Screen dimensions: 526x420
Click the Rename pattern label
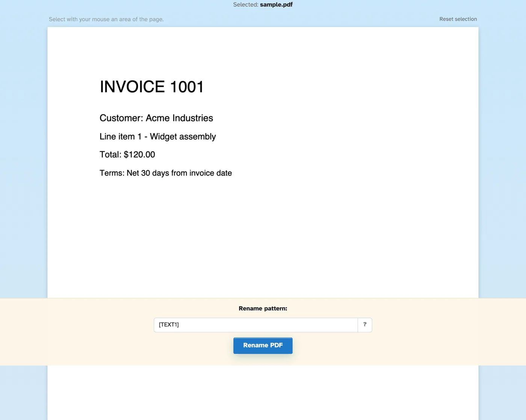click(263, 308)
